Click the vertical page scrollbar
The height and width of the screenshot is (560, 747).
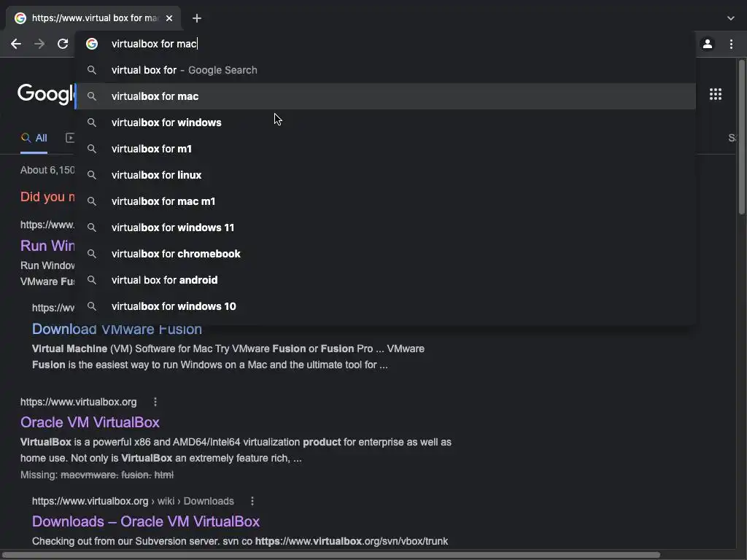pyautogui.click(x=741, y=137)
